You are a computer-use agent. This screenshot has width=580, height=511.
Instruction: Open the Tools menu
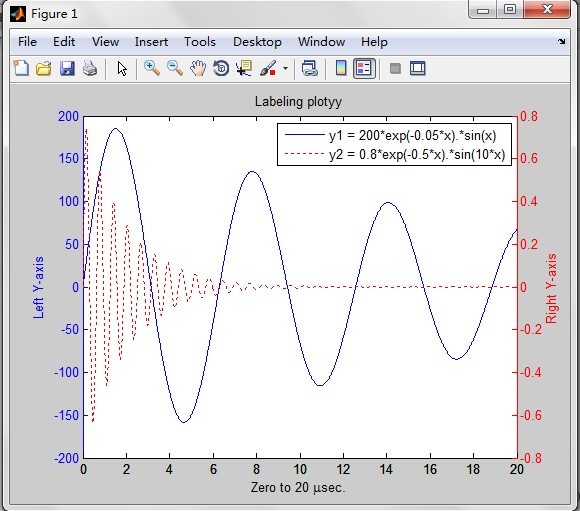(x=200, y=42)
